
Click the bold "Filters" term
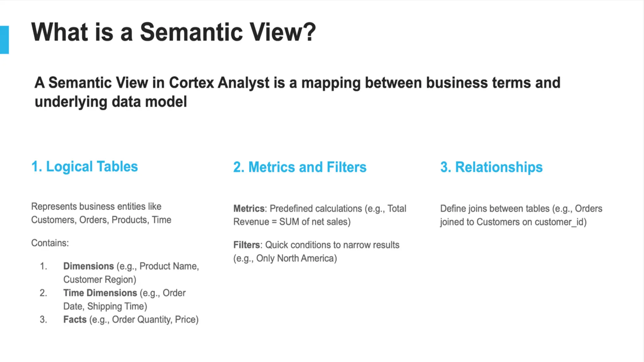pos(247,245)
